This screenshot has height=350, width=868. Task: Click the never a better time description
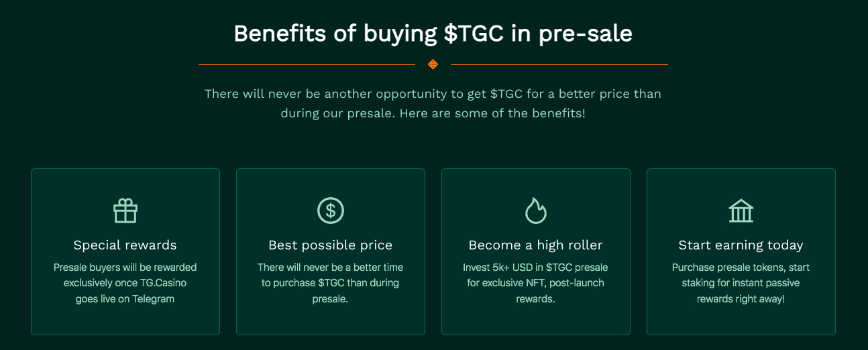(x=331, y=283)
